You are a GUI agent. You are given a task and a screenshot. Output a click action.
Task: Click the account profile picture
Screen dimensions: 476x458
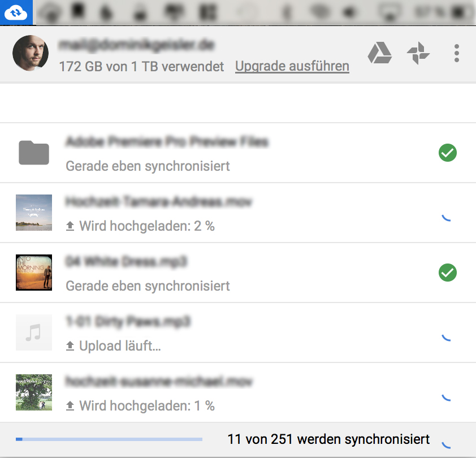(x=31, y=53)
